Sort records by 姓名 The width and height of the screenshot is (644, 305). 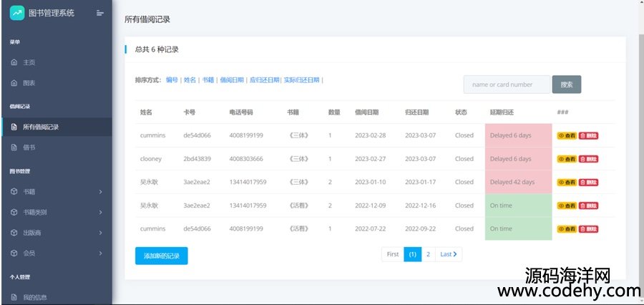[x=190, y=80]
